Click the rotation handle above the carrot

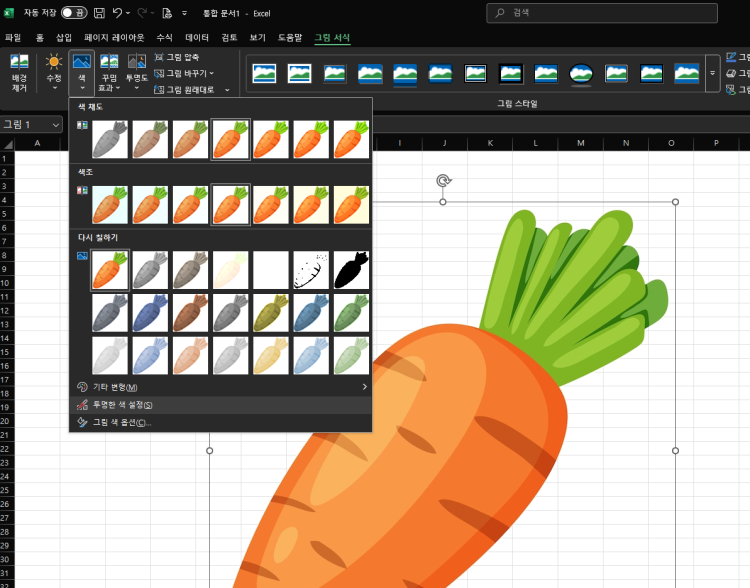click(443, 180)
